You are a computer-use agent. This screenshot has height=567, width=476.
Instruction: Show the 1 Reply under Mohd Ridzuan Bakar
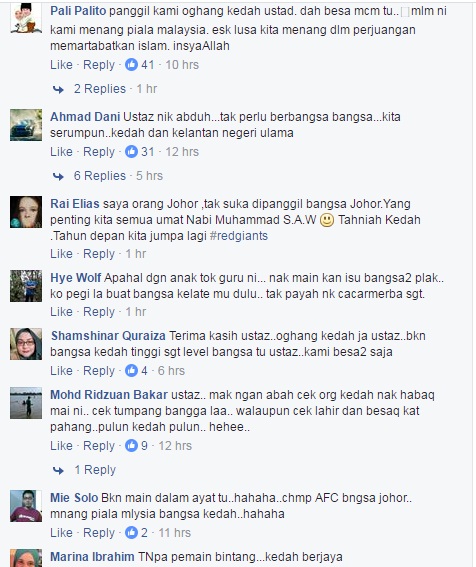click(x=95, y=470)
